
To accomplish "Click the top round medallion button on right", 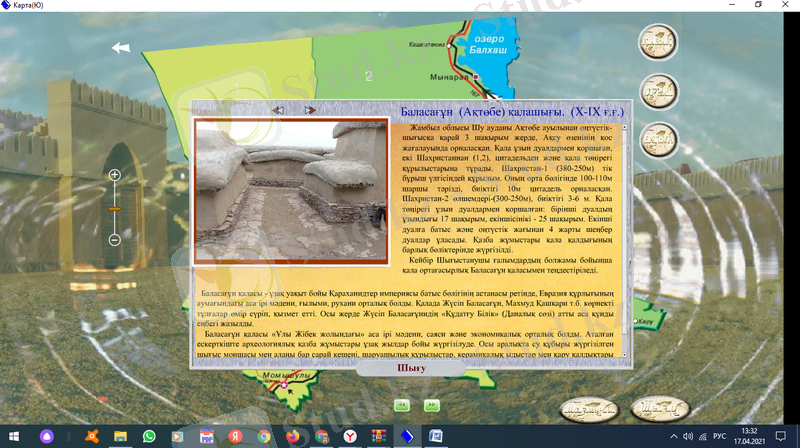I will [x=658, y=44].
